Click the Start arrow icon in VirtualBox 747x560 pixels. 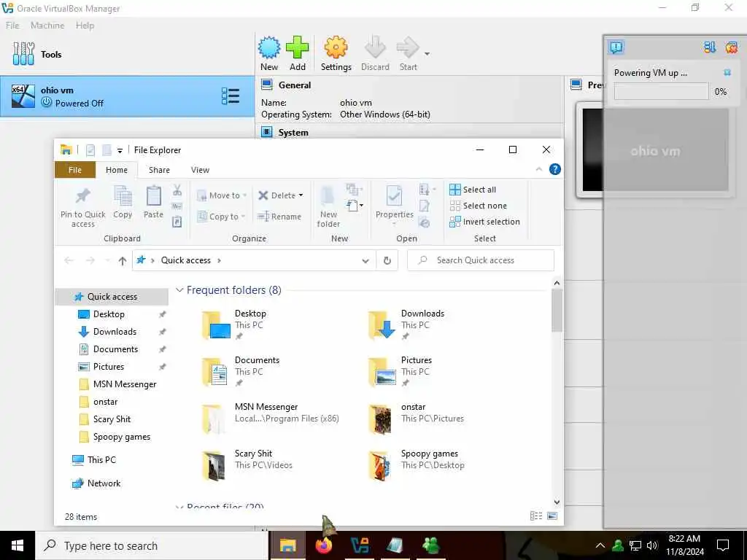point(407,47)
